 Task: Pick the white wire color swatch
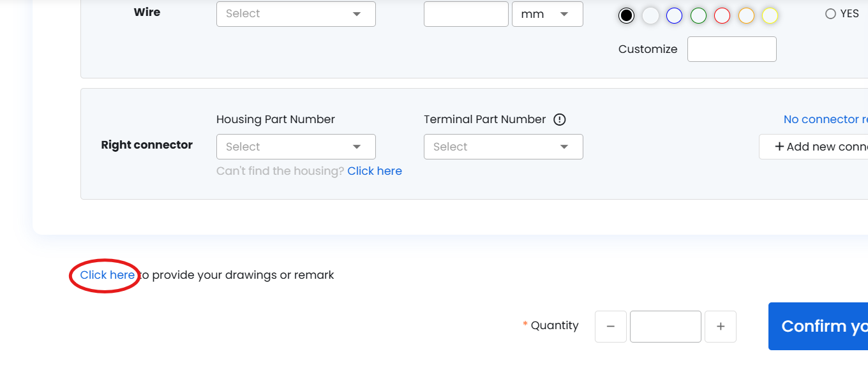click(x=650, y=16)
